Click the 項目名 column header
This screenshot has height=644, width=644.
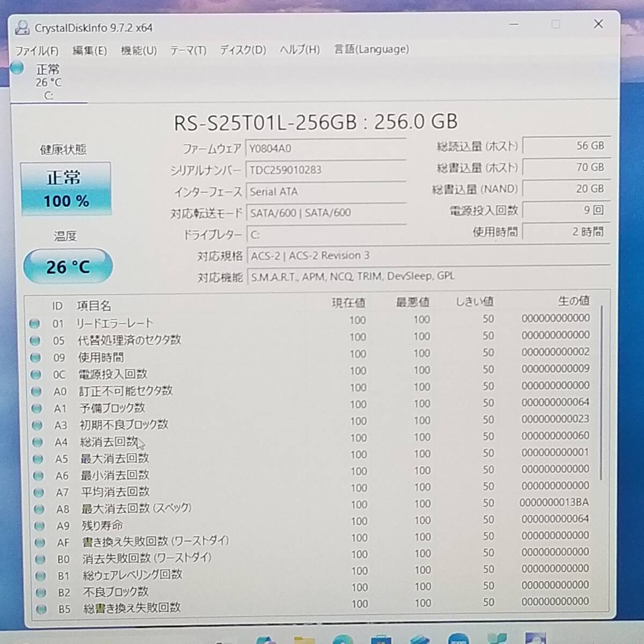[x=94, y=305]
